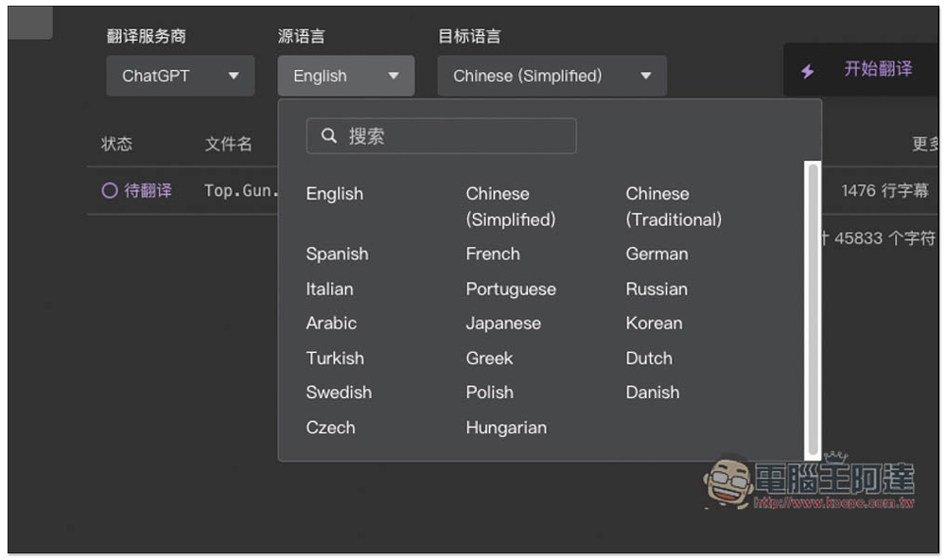Collapse the English source language dropdown

(x=345, y=77)
